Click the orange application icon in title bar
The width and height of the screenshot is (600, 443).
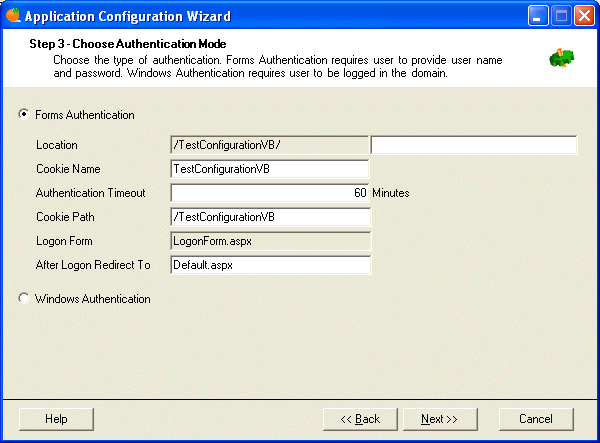coord(13,15)
